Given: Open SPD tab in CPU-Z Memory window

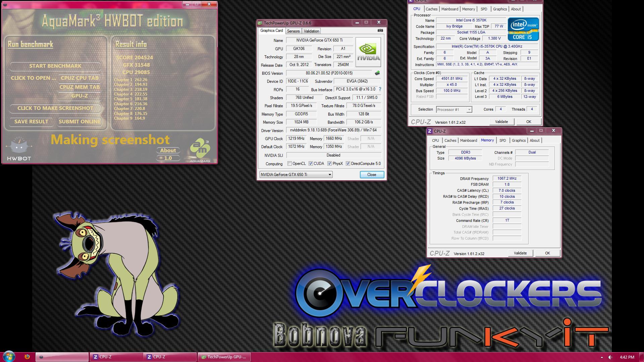Looking at the screenshot, I should (502, 140).
